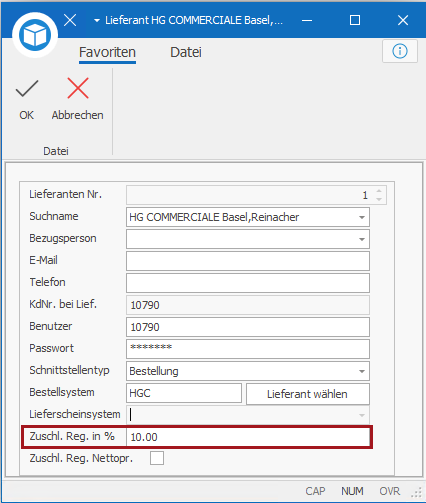The height and width of the screenshot is (503, 426).
Task: Click the OK checkmark icon
Action: coord(27,89)
